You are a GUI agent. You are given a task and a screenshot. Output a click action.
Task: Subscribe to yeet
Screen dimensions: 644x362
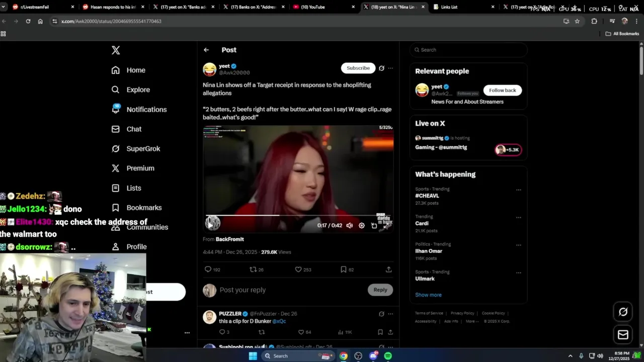coord(358,68)
